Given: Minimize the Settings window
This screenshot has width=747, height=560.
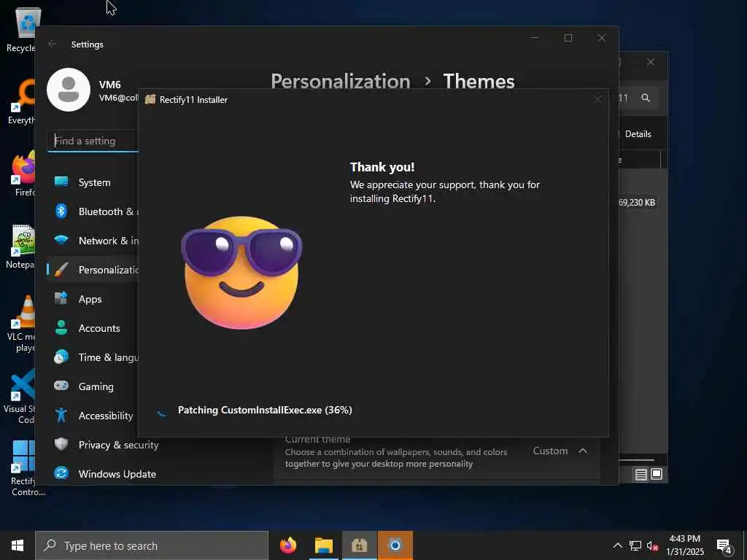Looking at the screenshot, I should pyautogui.click(x=535, y=38).
